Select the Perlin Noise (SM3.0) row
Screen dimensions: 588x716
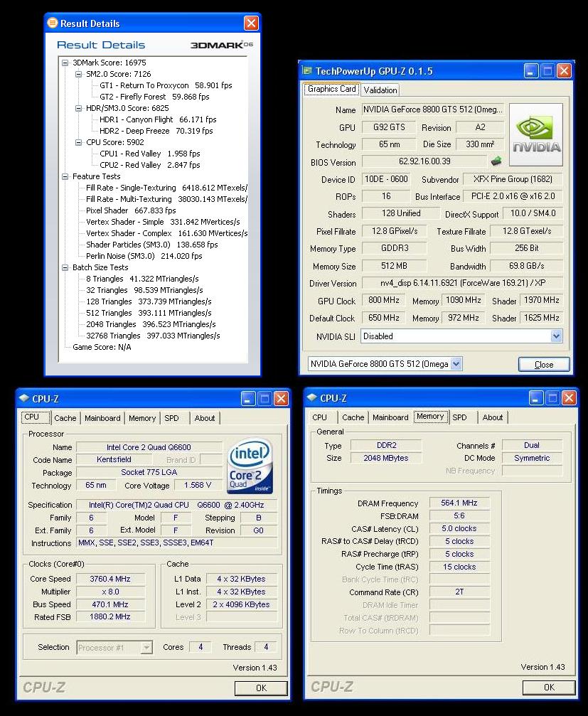pyautogui.click(x=144, y=256)
